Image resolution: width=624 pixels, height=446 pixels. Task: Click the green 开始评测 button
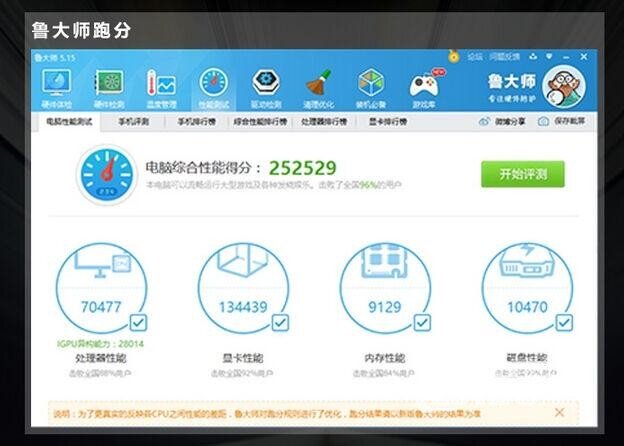(522, 174)
